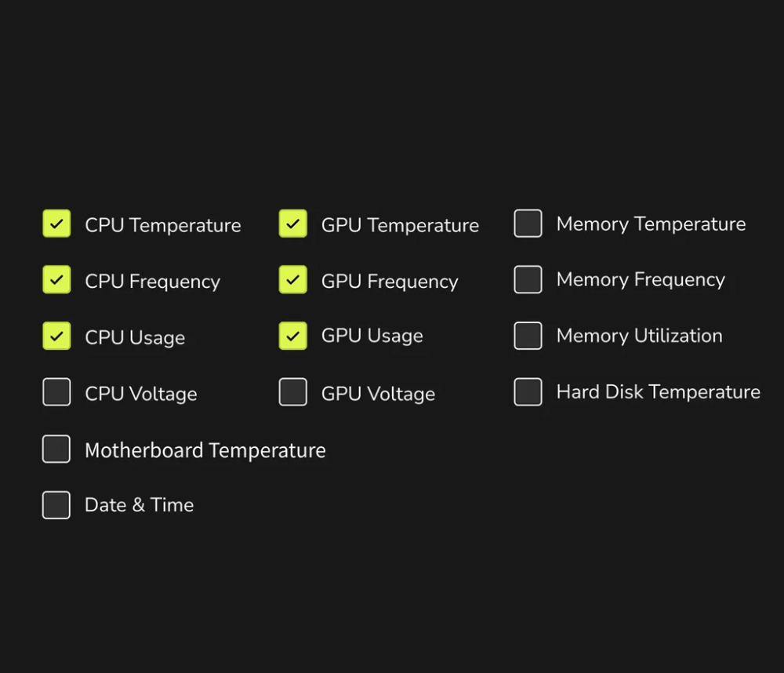Uncheck the CPU Temperature checkbox
784x673 pixels.
click(x=56, y=224)
